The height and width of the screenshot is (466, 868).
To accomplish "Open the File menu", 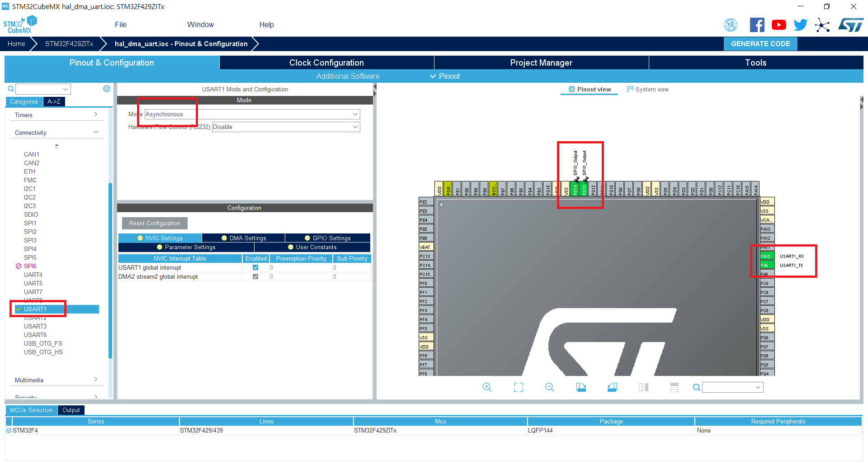I will coord(121,24).
